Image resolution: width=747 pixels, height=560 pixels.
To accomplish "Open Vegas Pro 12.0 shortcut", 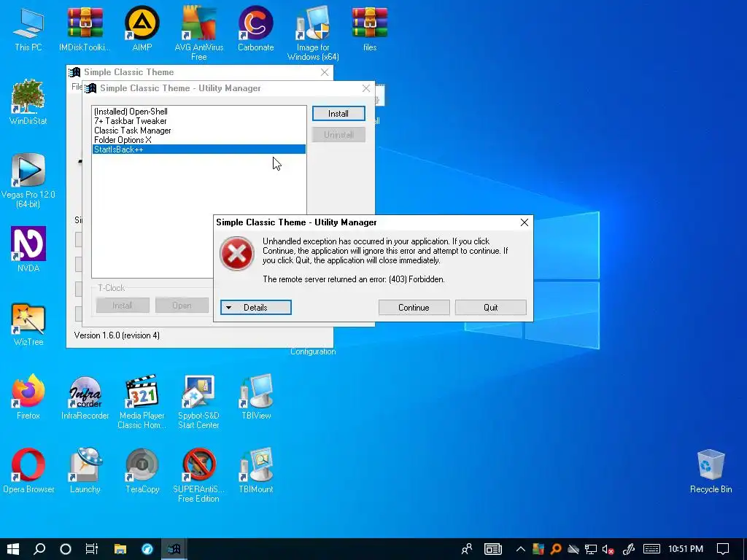I will point(28,180).
